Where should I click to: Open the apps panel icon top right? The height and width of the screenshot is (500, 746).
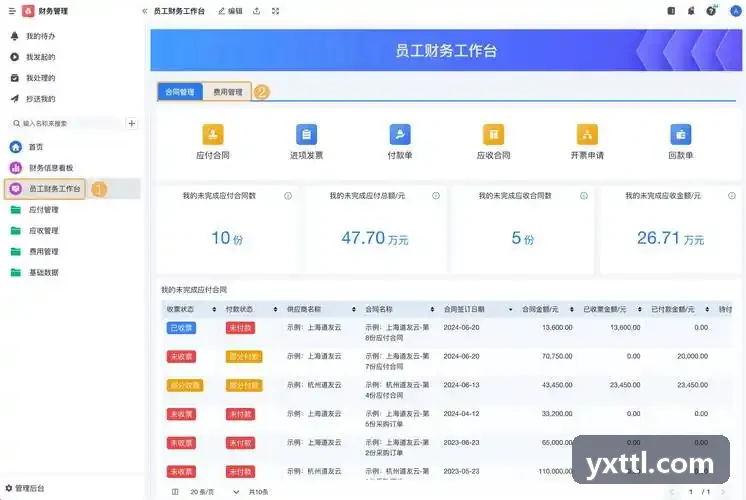coord(671,10)
